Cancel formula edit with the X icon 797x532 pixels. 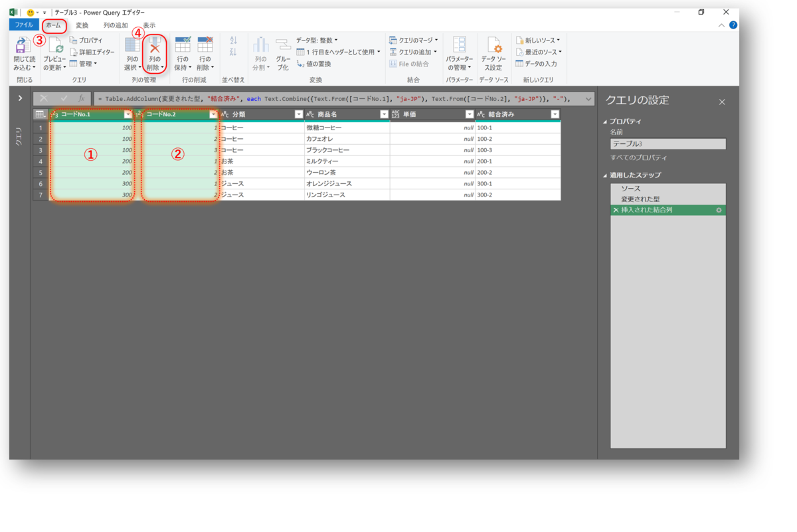pos(44,98)
